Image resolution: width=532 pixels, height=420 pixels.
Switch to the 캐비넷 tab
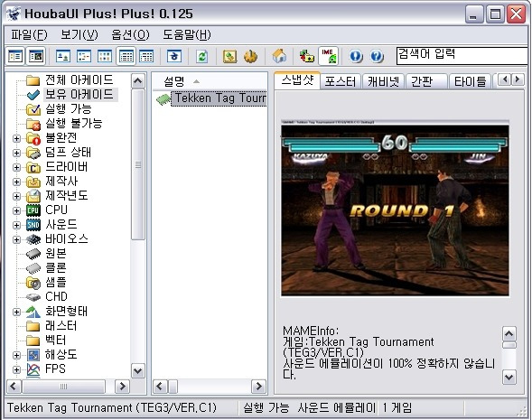[383, 81]
